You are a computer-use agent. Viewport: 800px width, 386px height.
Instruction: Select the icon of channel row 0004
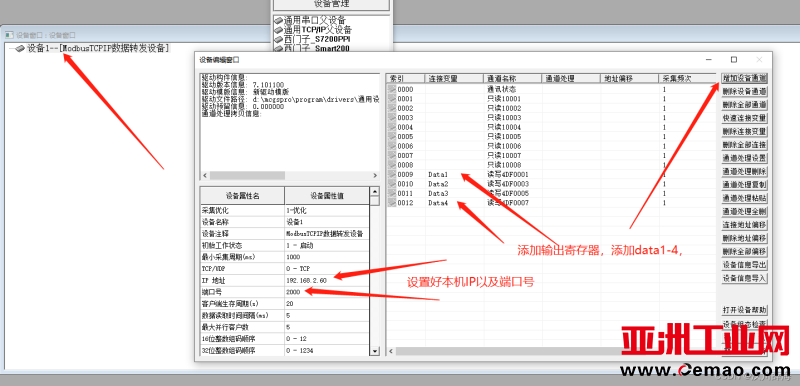pyautogui.click(x=392, y=127)
